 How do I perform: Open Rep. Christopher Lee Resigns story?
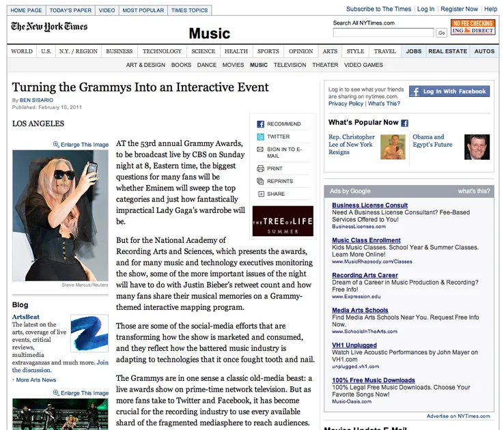pos(352,145)
